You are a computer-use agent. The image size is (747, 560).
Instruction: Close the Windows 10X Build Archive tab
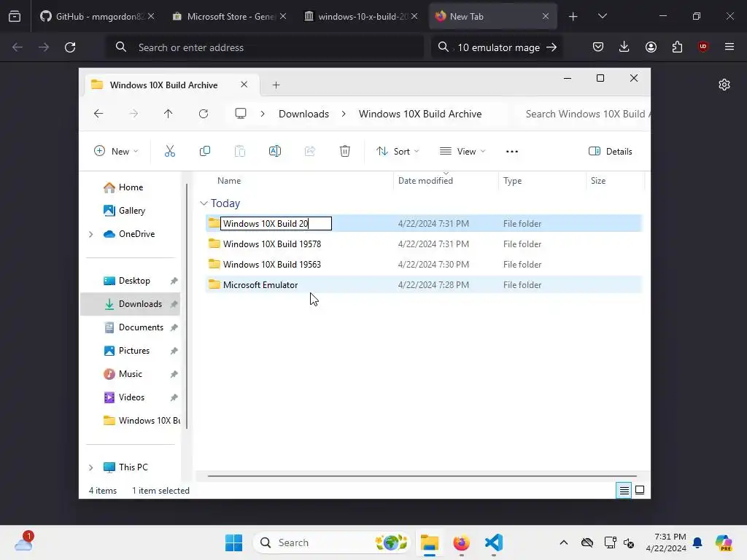coord(244,85)
